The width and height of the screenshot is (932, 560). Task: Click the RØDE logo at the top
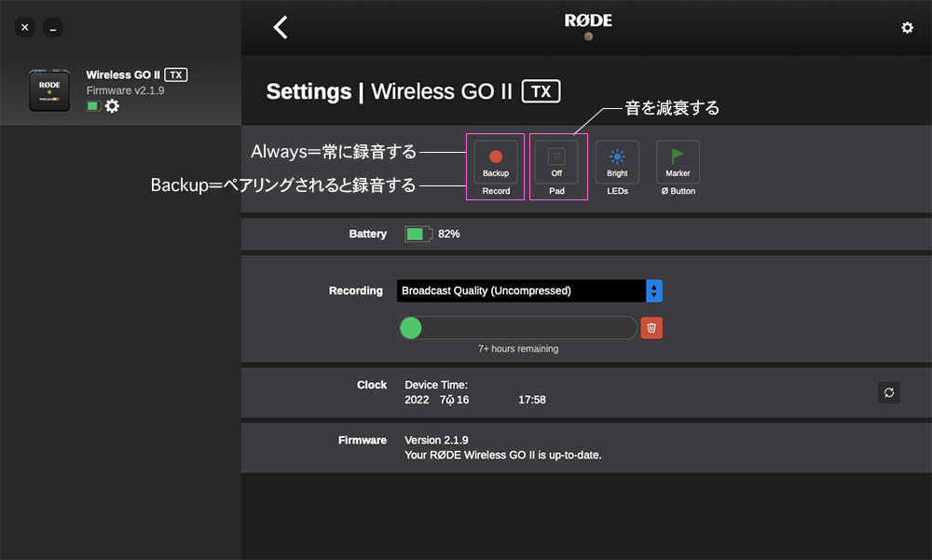(588, 20)
